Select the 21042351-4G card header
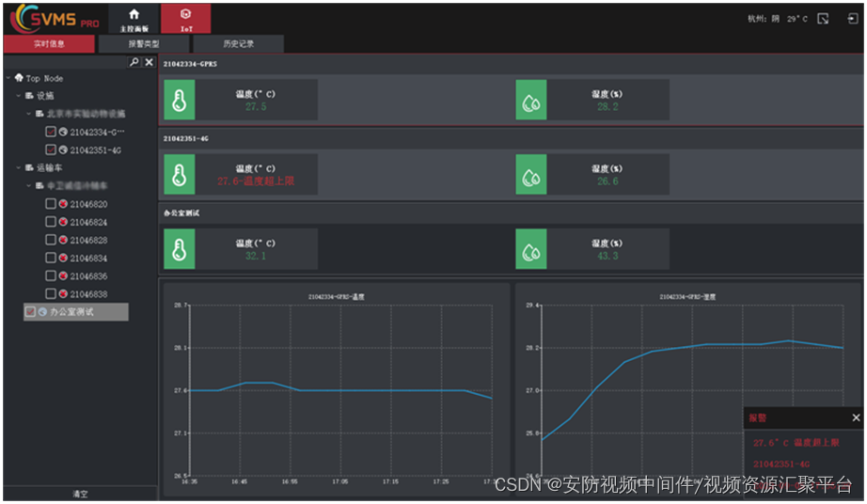867x504 pixels. point(511,138)
